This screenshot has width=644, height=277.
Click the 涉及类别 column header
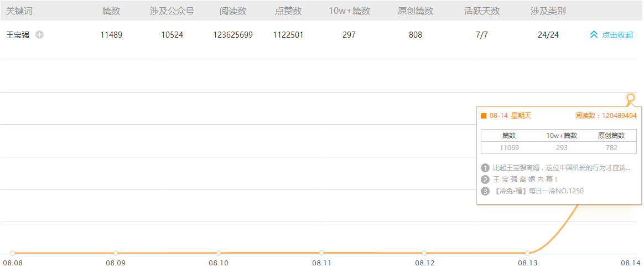548,11
